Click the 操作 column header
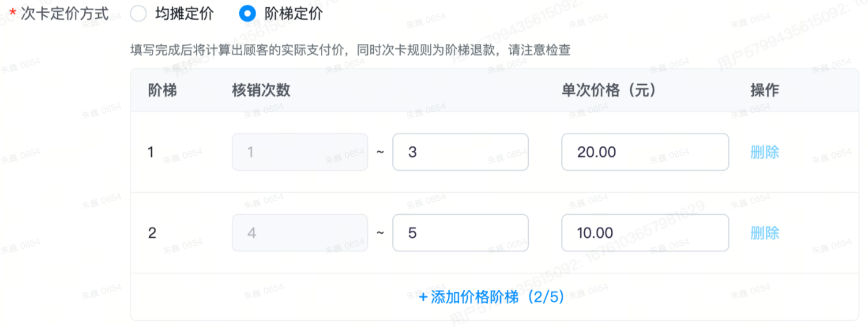Viewport: 868px width, 327px height. (764, 90)
